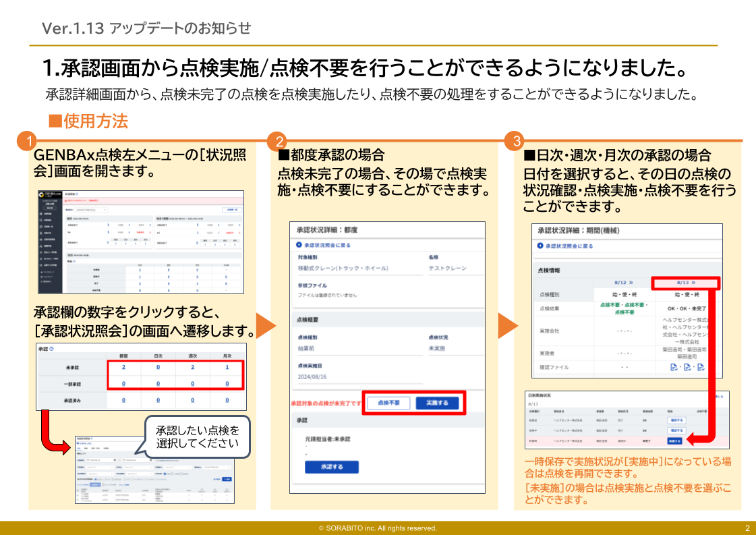Image resolution: width=756 pixels, height=535 pixels.
Task: Click the 点検不要 button next to 実施する
Action: click(x=389, y=403)
